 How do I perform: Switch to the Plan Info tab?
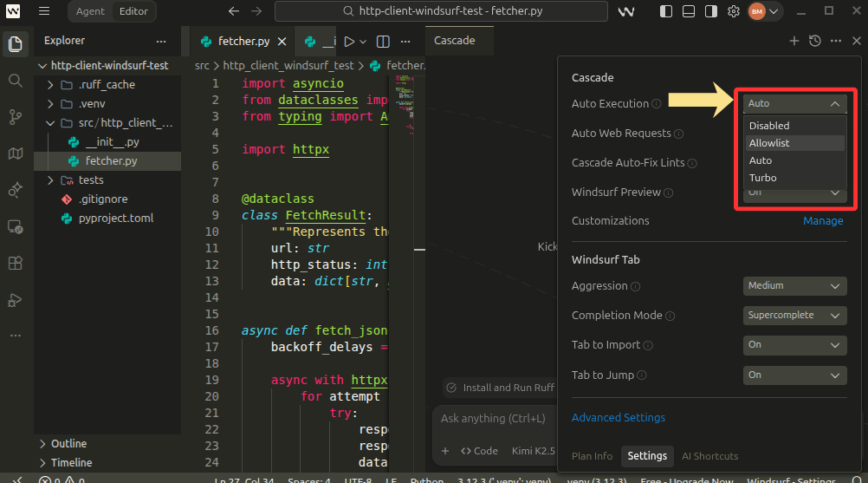(x=592, y=456)
